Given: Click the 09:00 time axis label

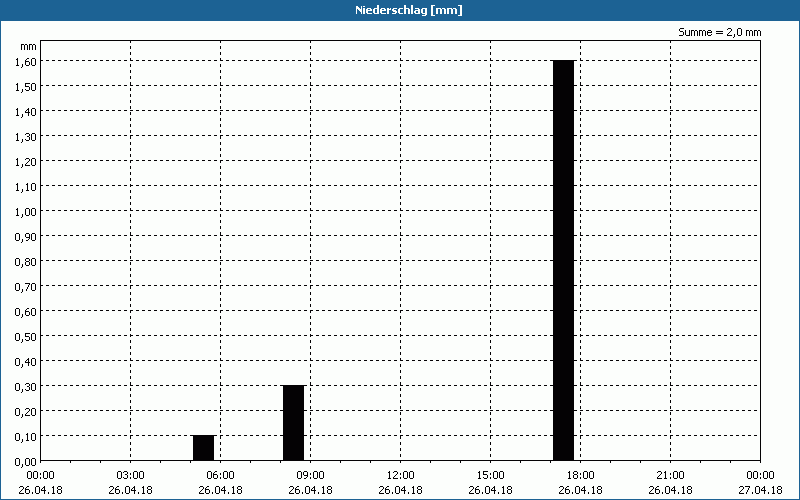Looking at the screenshot, I should click(310, 476).
